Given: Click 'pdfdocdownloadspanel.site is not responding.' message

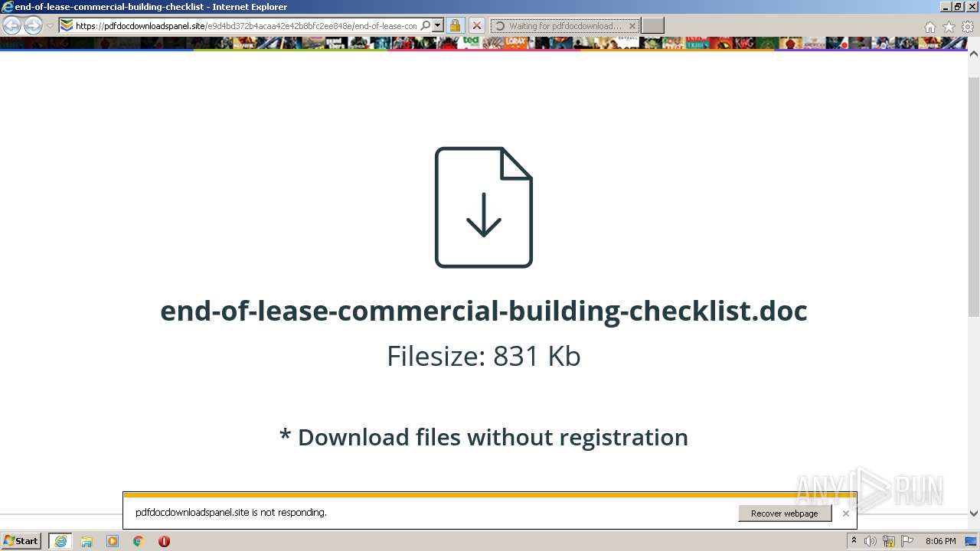Looking at the screenshot, I should tap(231, 513).
